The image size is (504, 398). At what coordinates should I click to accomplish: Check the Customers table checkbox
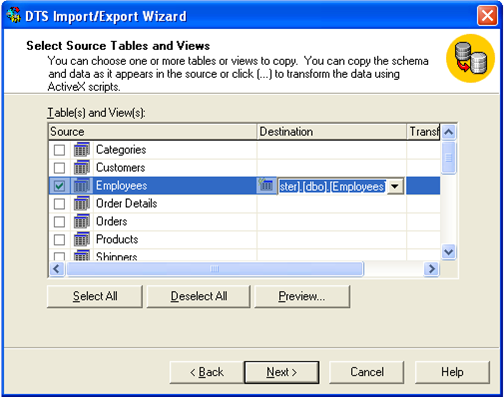pyautogui.click(x=59, y=168)
